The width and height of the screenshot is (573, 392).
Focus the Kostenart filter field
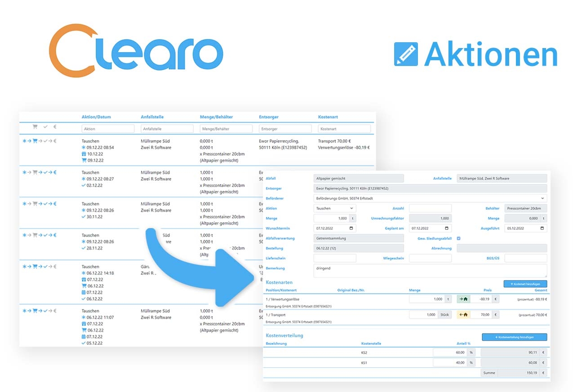tap(344, 129)
